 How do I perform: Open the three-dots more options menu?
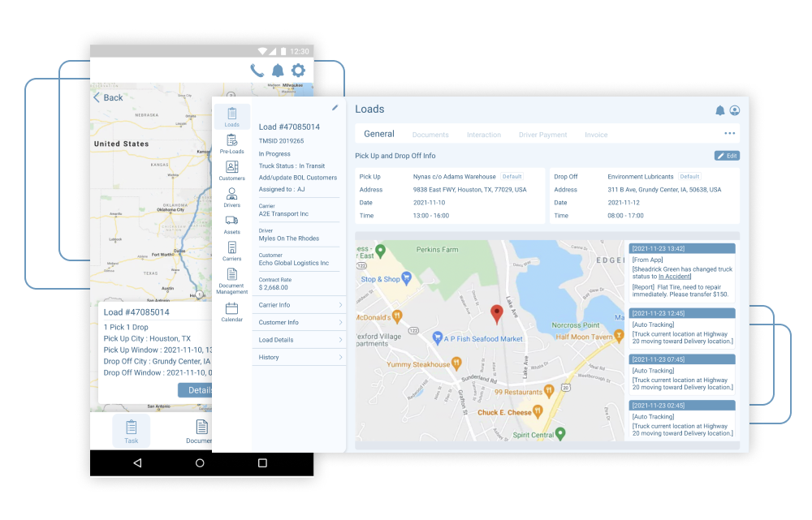(x=730, y=134)
